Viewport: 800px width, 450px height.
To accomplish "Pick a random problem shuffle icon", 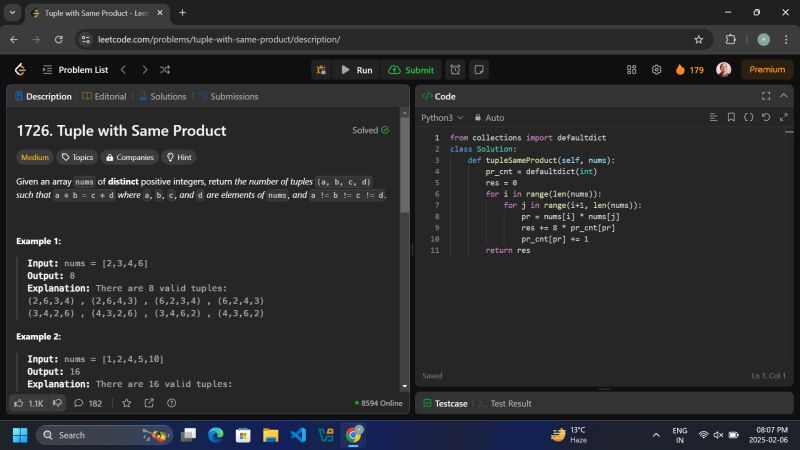I will [x=165, y=70].
